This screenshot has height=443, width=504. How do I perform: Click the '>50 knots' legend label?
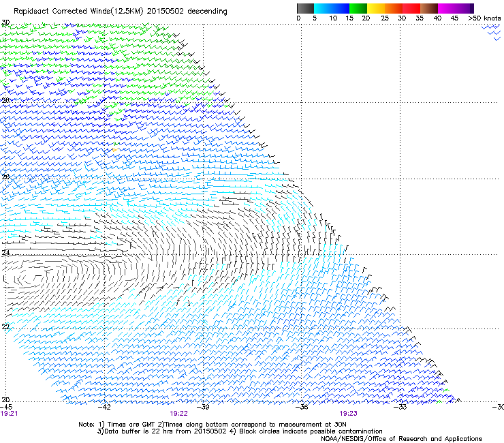484,18
